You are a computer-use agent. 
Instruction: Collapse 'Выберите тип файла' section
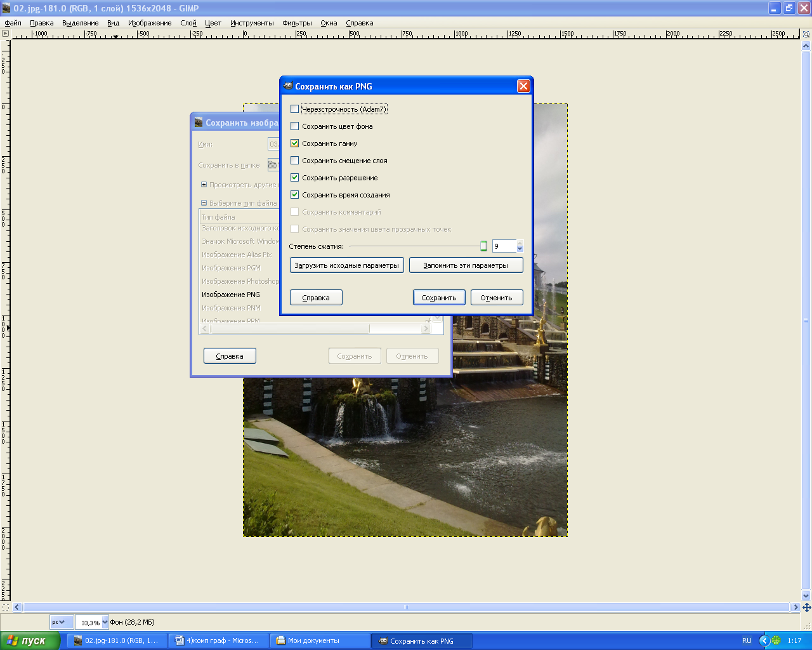[x=204, y=203]
